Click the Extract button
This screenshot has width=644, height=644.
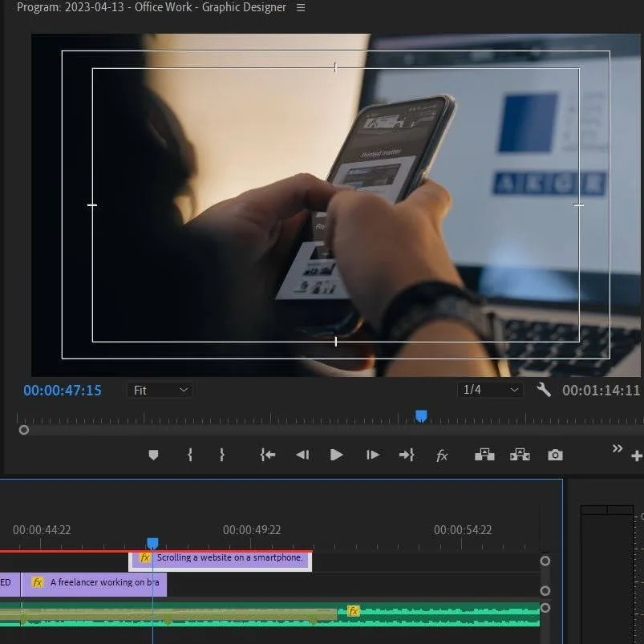pyautogui.click(x=520, y=455)
